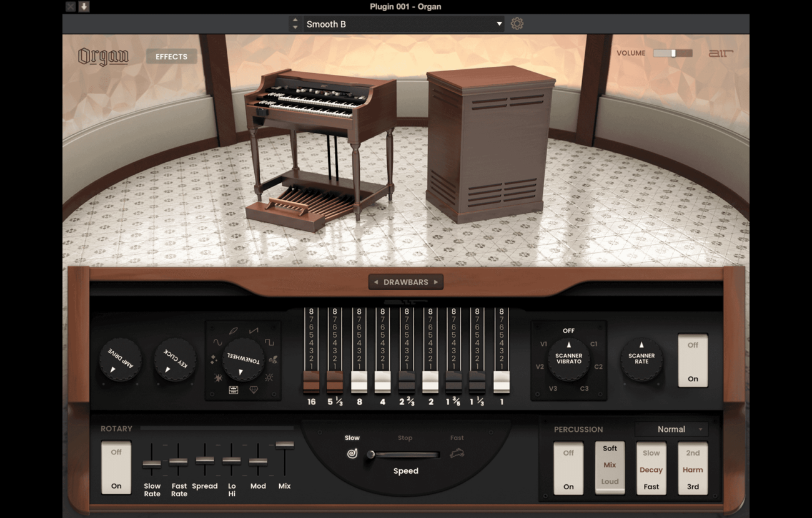
Task: Click the organ console image
Action: click(x=320, y=150)
